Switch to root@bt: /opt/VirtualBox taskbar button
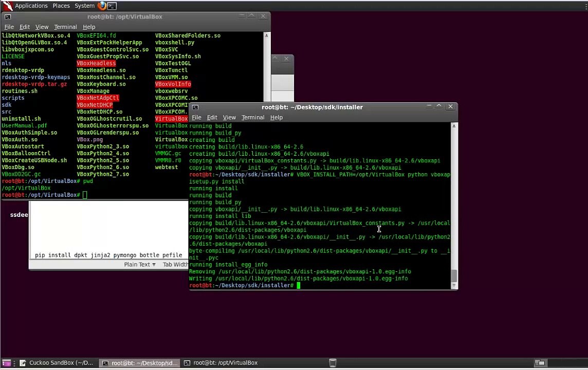This screenshot has height=370, width=588. point(221,363)
